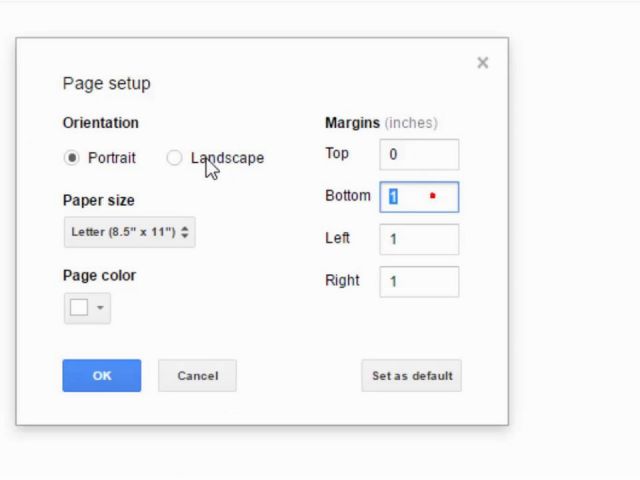Close the Page setup dialog with X
640x480 pixels.
point(482,63)
